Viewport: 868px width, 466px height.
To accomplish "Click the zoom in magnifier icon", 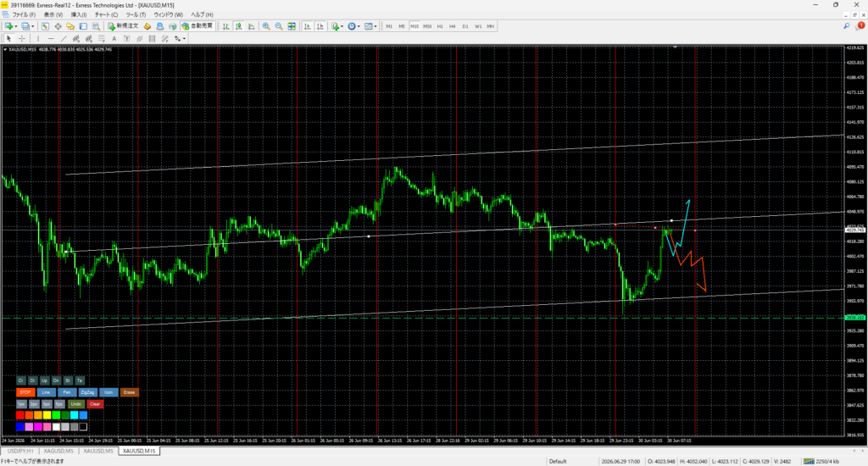I will (266, 26).
